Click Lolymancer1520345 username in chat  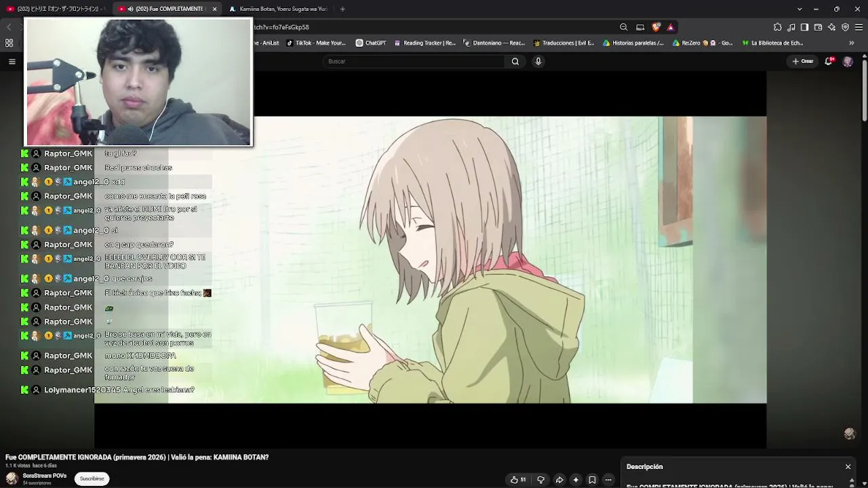(82, 390)
